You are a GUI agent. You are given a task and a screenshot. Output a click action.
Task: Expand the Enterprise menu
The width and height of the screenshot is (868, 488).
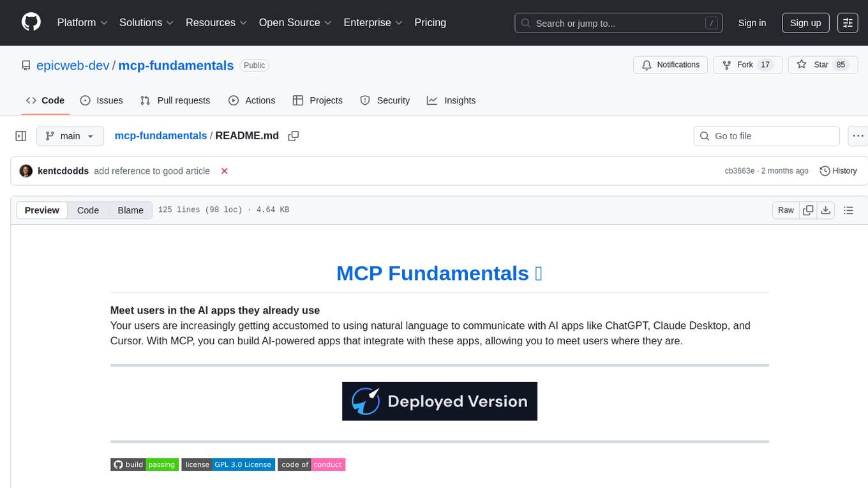[373, 22]
